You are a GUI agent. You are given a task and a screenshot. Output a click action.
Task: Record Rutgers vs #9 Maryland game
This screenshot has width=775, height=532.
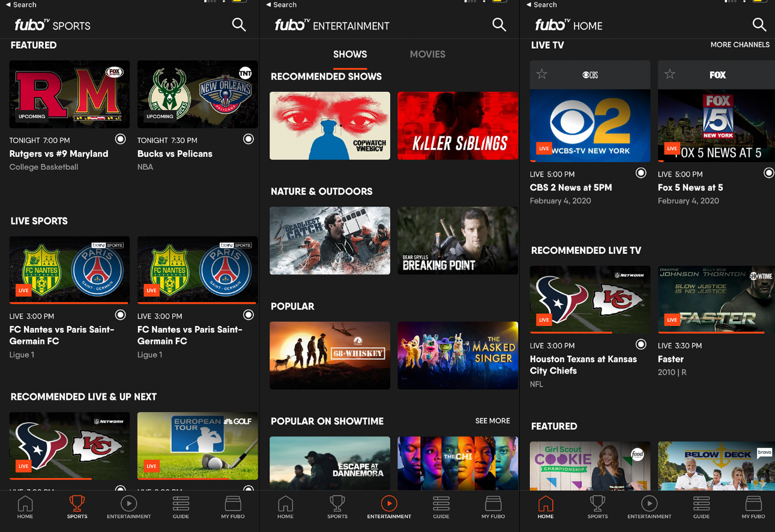(x=121, y=139)
